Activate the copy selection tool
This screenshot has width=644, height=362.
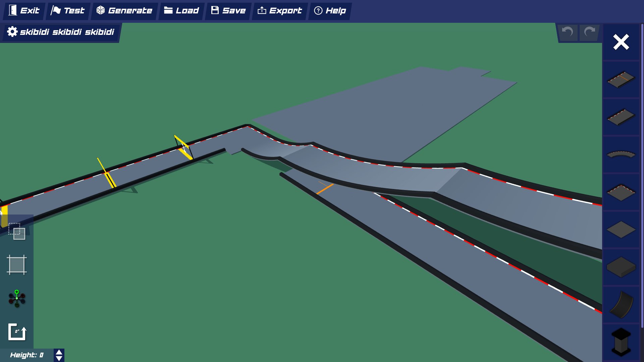tap(17, 231)
